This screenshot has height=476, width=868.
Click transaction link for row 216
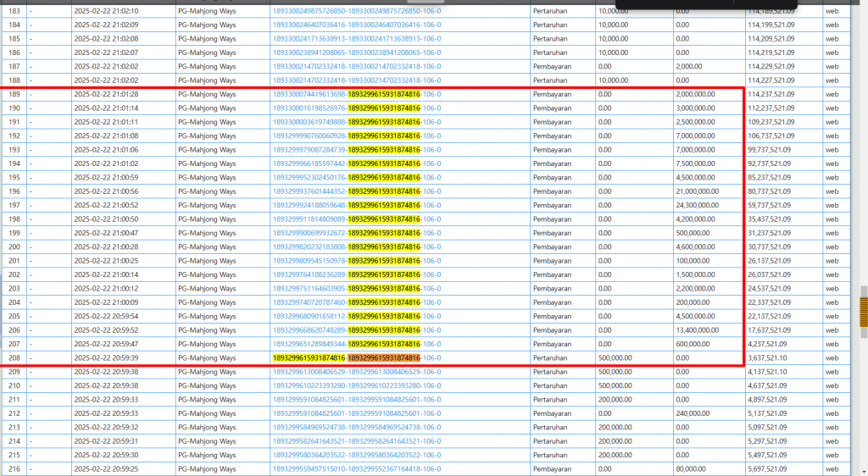356,468
